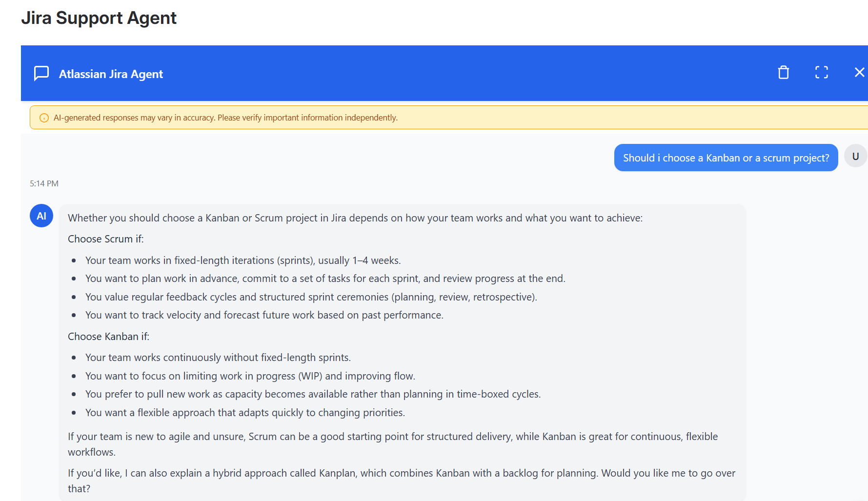
Task: Select the user's Kanban or scrum question bubble
Action: (x=726, y=158)
